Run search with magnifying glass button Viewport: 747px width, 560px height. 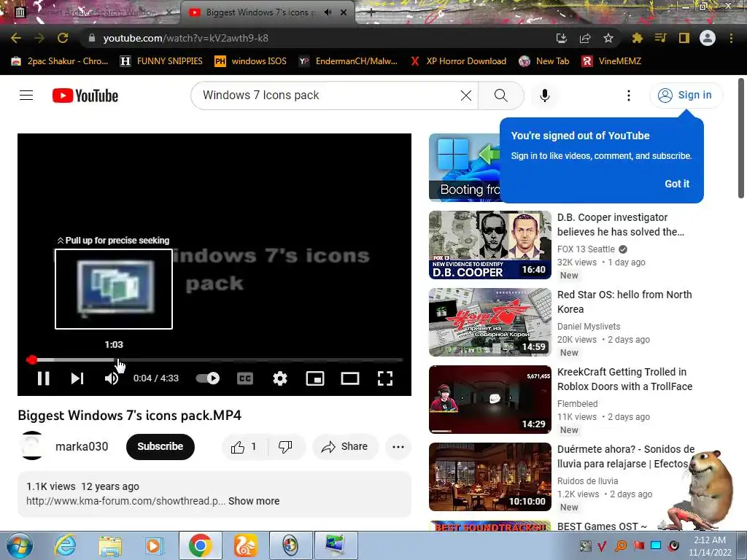[500, 96]
